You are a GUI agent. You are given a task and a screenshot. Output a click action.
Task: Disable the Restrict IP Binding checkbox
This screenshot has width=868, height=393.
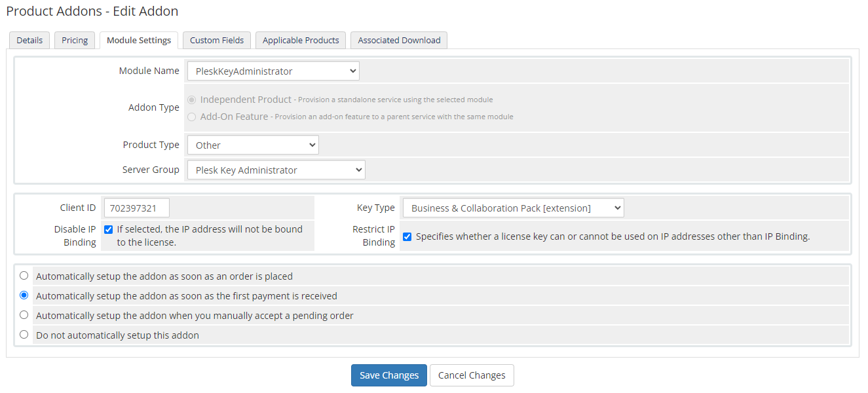pyautogui.click(x=407, y=236)
